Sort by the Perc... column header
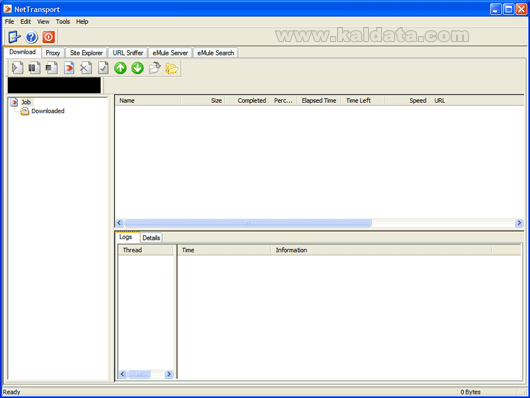Image resolution: width=530 pixels, height=398 pixels. 283,100
